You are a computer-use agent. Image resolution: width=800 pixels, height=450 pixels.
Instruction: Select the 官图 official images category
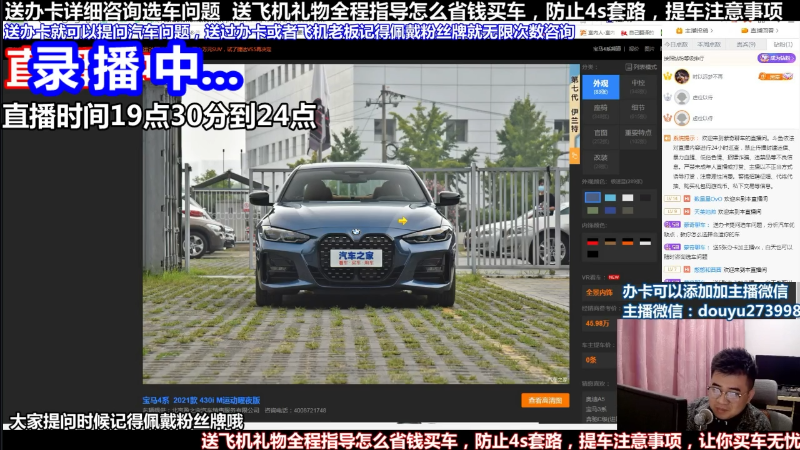pos(601,136)
